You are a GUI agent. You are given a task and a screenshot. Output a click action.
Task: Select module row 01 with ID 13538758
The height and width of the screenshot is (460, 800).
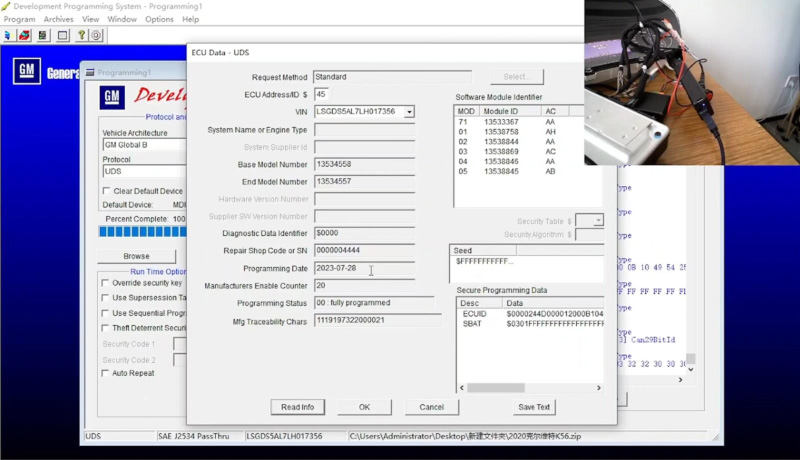click(518, 132)
